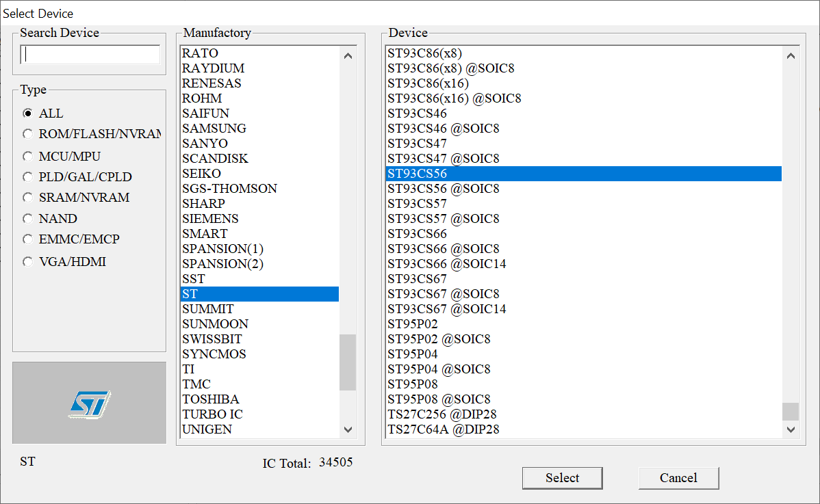Choose TURBO IC from the Manufactory list
The width and height of the screenshot is (820, 504).
(x=259, y=414)
